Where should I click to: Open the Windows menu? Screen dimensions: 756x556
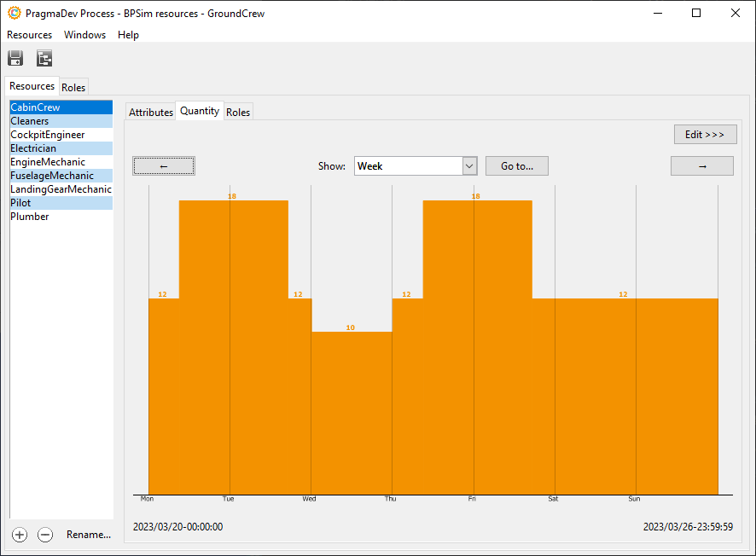(84, 35)
